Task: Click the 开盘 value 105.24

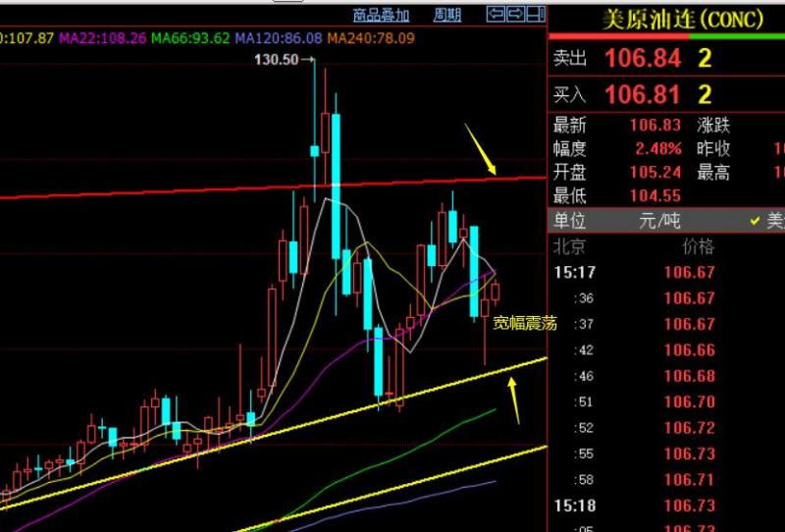Action: (x=655, y=173)
